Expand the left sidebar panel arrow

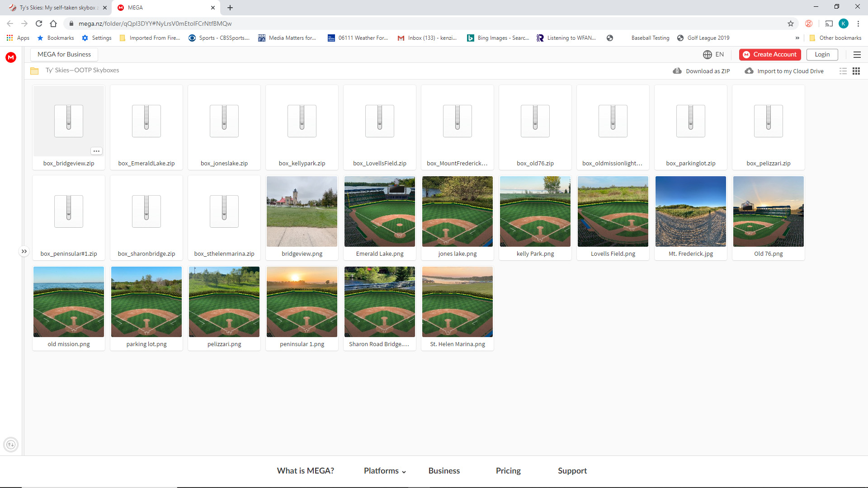(x=24, y=251)
